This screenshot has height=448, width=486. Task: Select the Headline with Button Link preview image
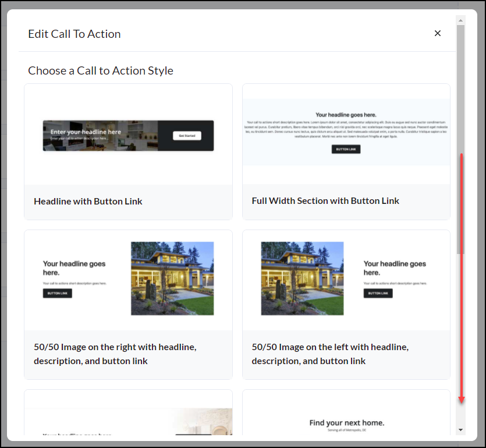[x=128, y=136]
